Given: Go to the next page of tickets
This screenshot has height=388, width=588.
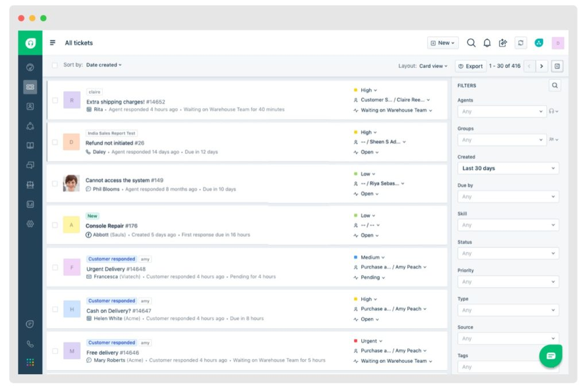Looking at the screenshot, I should pyautogui.click(x=542, y=66).
